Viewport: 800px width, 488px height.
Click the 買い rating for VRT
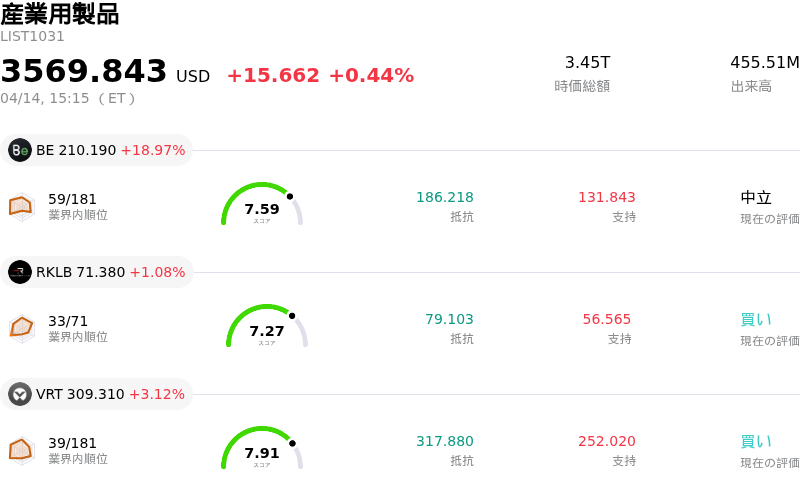coord(756,442)
